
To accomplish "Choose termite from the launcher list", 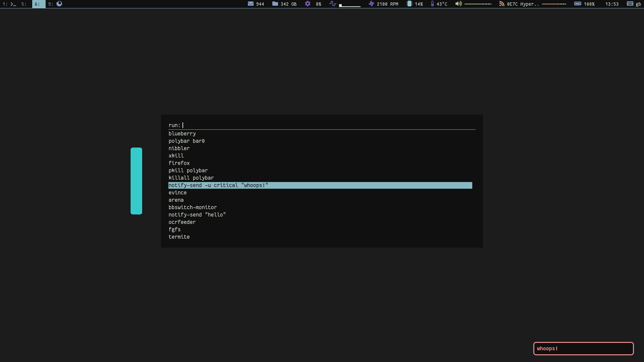I will (x=179, y=237).
